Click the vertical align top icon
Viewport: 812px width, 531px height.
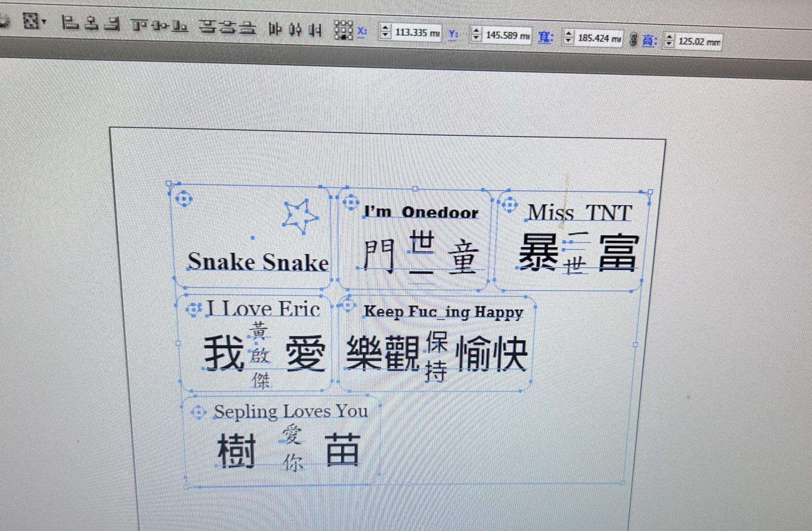tap(139, 25)
